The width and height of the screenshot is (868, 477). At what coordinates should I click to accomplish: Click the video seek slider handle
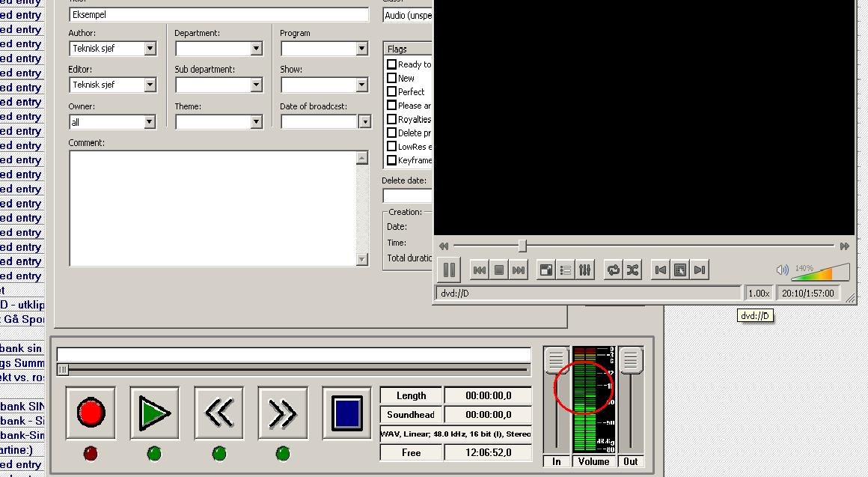[522, 246]
